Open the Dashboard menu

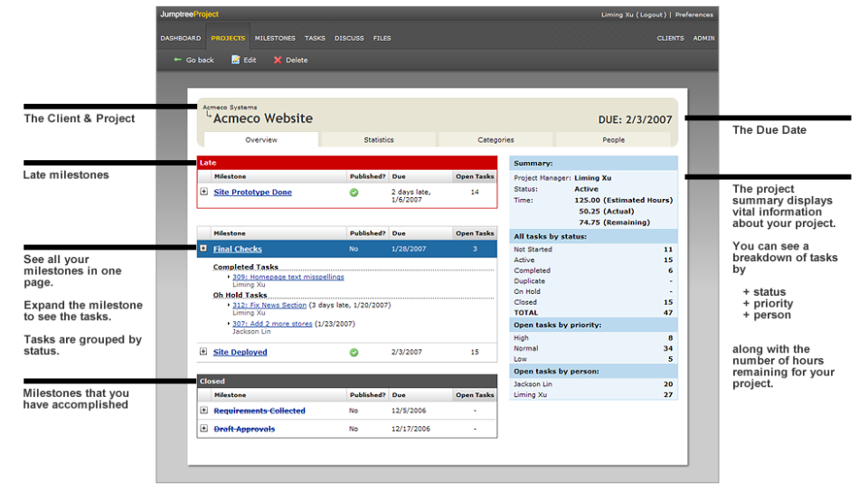tap(181, 38)
